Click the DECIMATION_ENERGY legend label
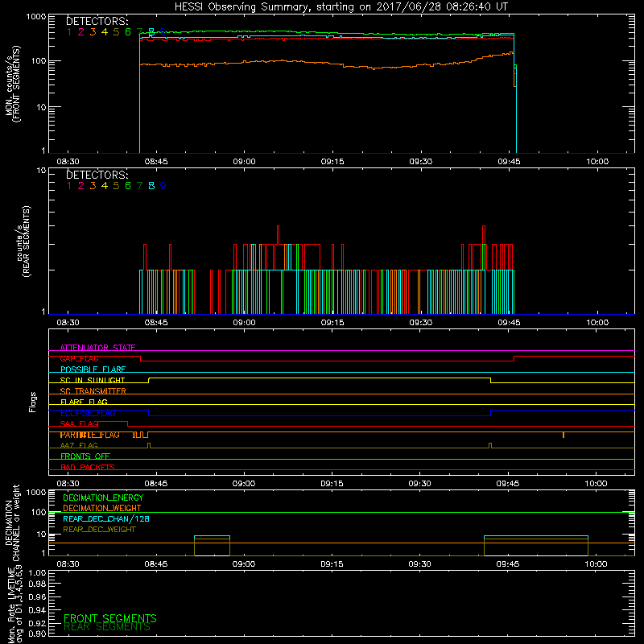The image size is (644, 644). click(103, 497)
